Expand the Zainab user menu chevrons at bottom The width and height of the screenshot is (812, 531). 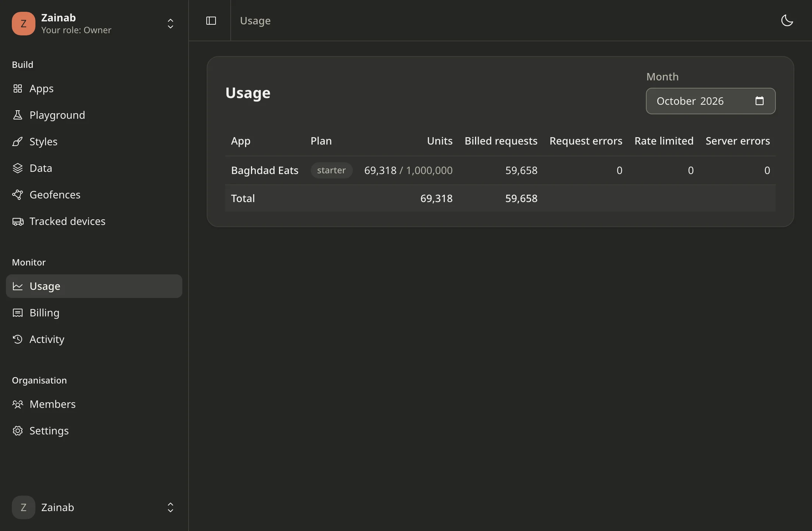pos(170,507)
